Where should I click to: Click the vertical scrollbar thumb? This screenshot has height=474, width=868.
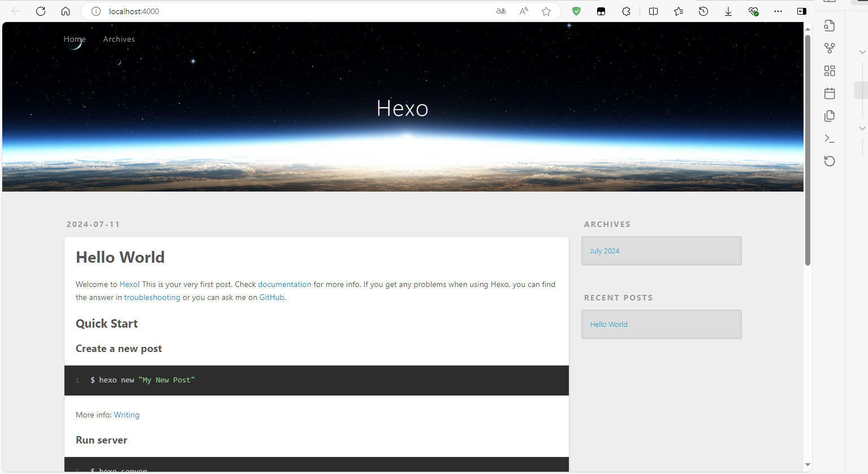pyautogui.click(x=807, y=150)
